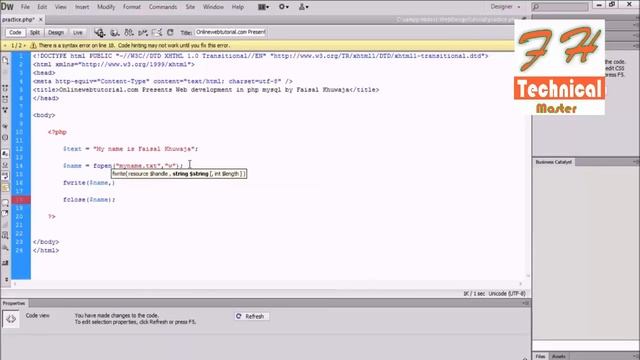The width and height of the screenshot is (640, 360).
Task: Open the Designer workspace dropdown
Action: click(x=505, y=7)
